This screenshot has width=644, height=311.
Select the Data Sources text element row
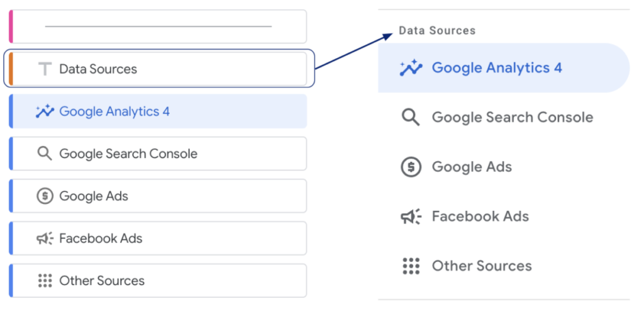(x=157, y=69)
